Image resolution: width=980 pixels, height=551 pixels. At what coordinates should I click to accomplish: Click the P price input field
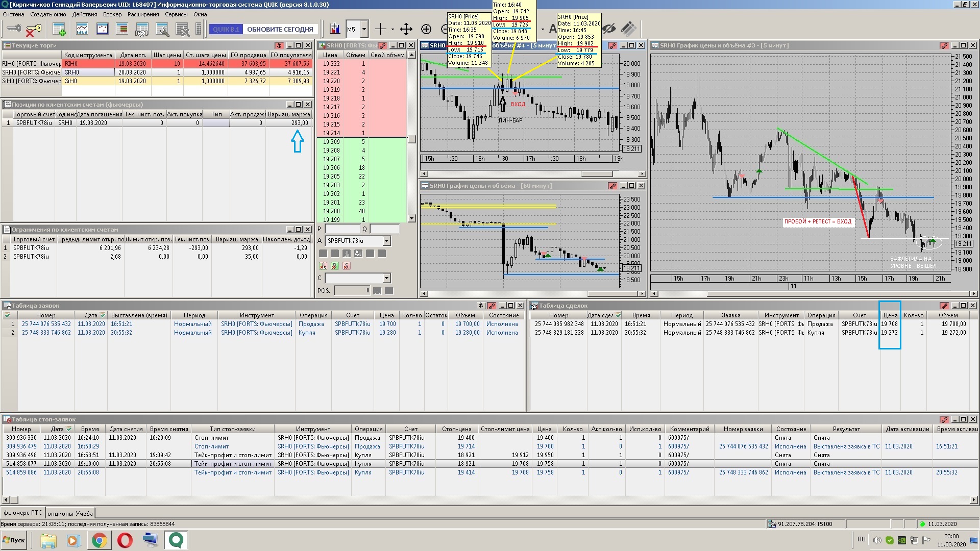pos(342,229)
